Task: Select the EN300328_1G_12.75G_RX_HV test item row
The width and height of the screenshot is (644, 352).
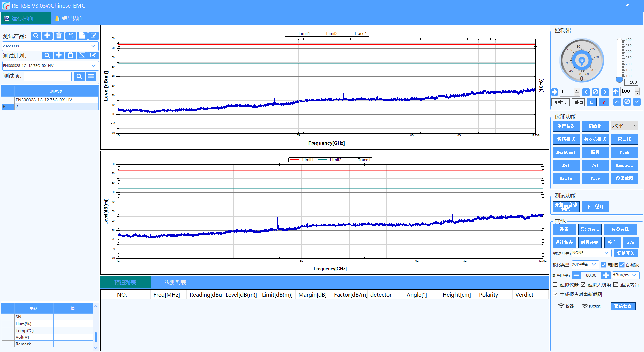Action: (50, 100)
